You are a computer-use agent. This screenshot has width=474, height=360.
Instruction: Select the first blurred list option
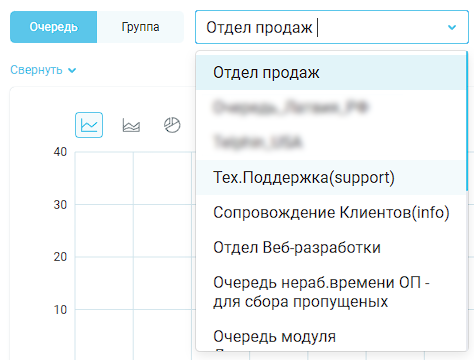click(331, 107)
